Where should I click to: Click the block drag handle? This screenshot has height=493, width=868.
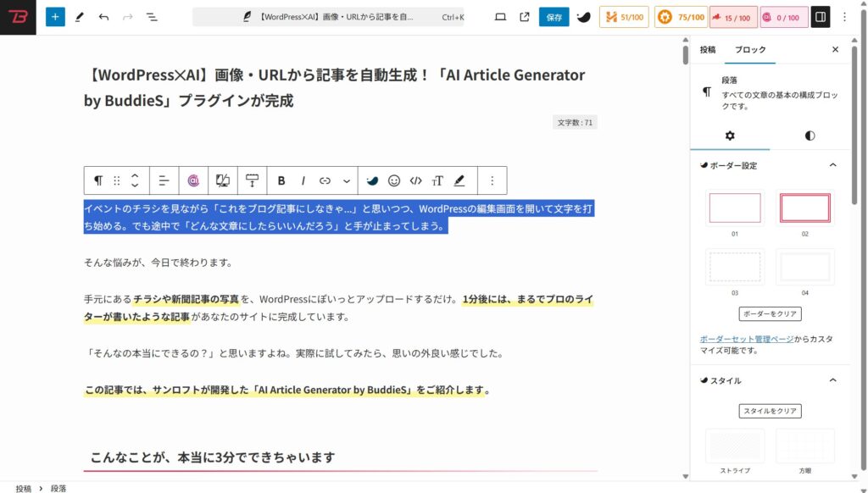pos(116,180)
